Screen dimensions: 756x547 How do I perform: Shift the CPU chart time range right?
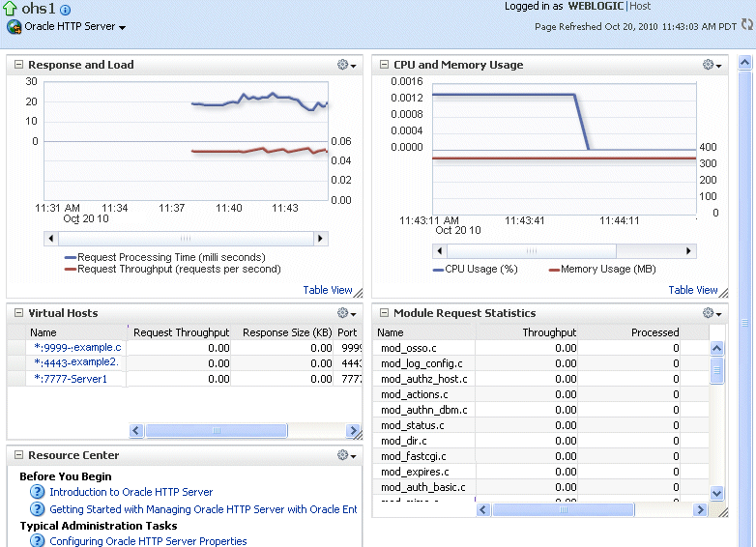pos(688,251)
